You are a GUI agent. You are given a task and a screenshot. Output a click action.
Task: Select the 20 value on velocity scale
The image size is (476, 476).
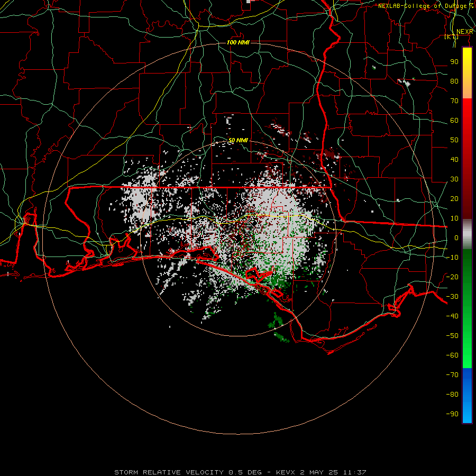[x=454, y=199]
